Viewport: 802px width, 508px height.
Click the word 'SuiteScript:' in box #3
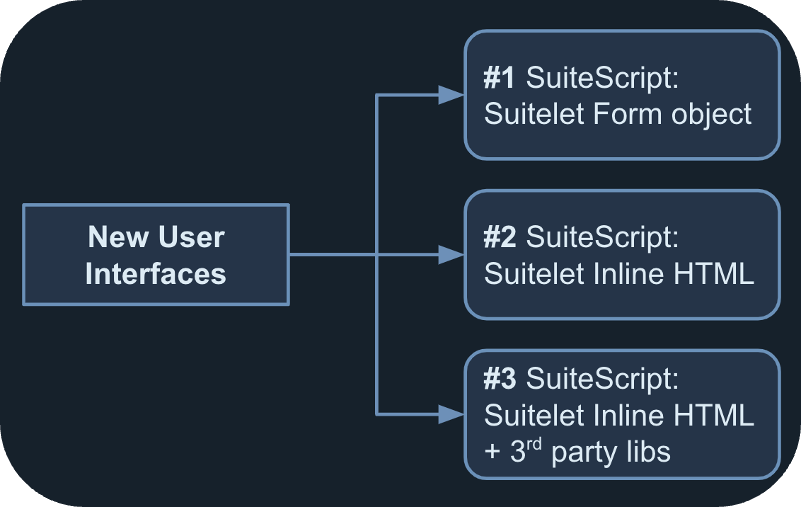click(x=602, y=379)
